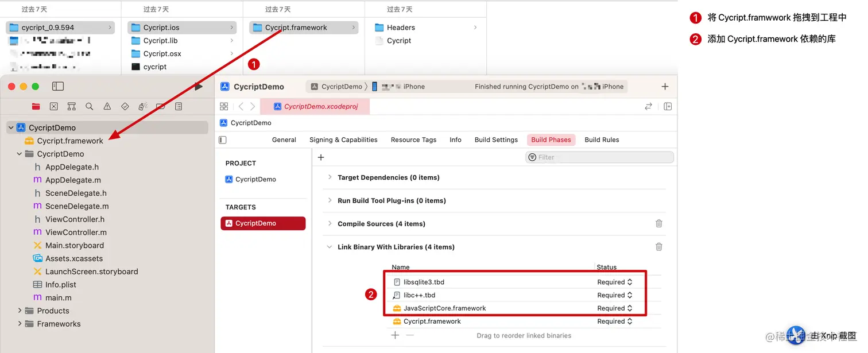
Task: Hide the project and targets list
Action: point(223,139)
